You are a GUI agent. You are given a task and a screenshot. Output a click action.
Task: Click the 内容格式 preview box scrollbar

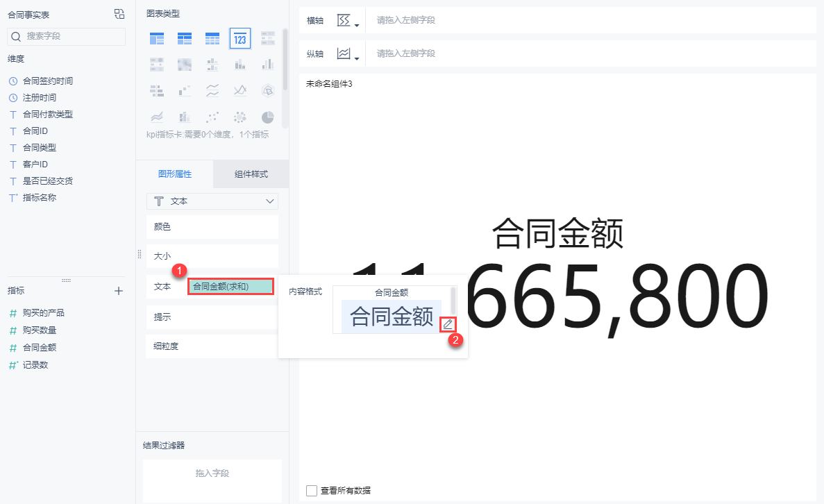(x=453, y=301)
